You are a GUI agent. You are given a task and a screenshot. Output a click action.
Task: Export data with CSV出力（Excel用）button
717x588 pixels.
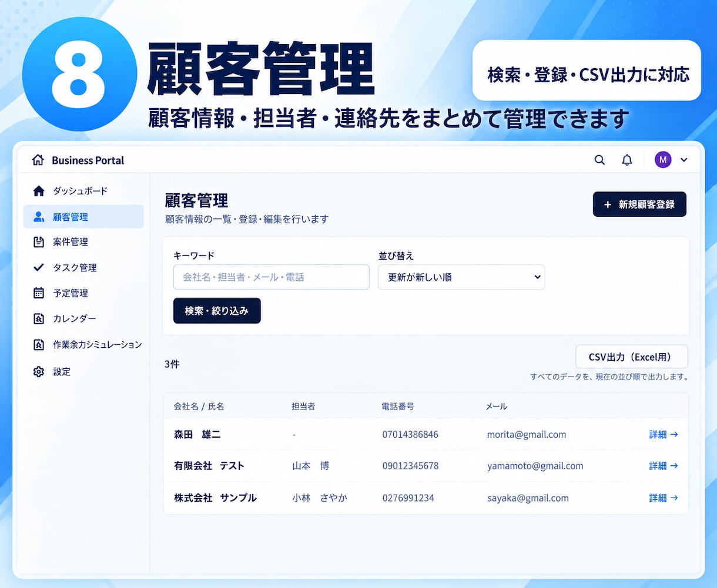(632, 357)
